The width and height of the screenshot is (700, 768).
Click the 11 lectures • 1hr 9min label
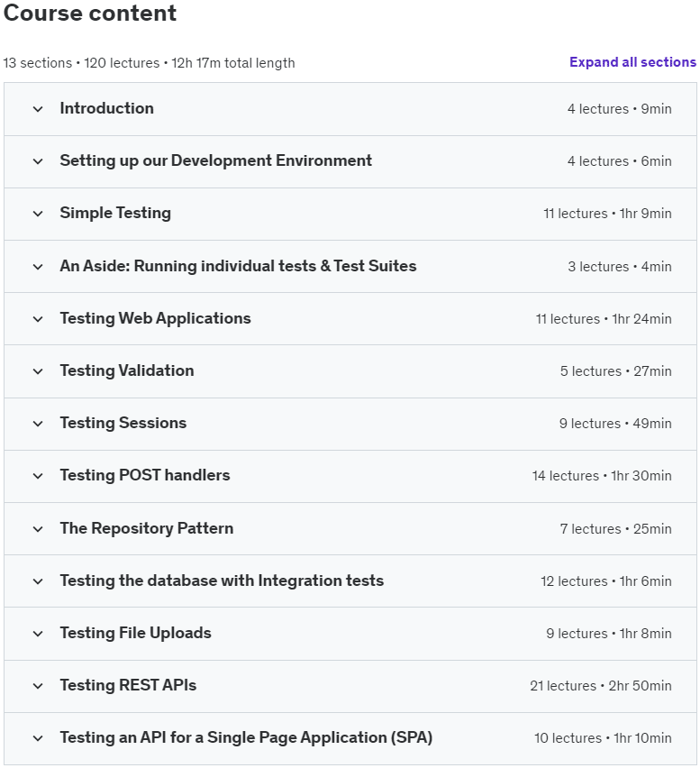tap(607, 214)
